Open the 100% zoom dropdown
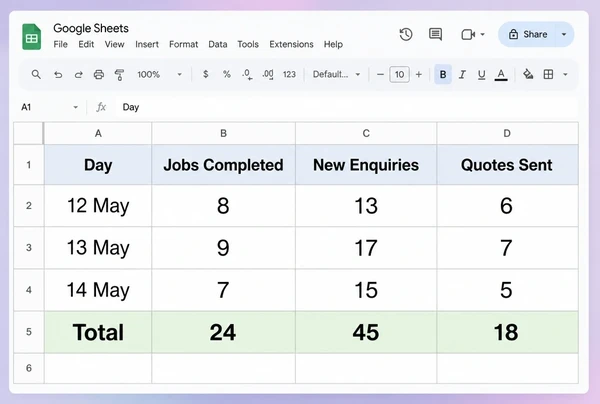 (159, 74)
